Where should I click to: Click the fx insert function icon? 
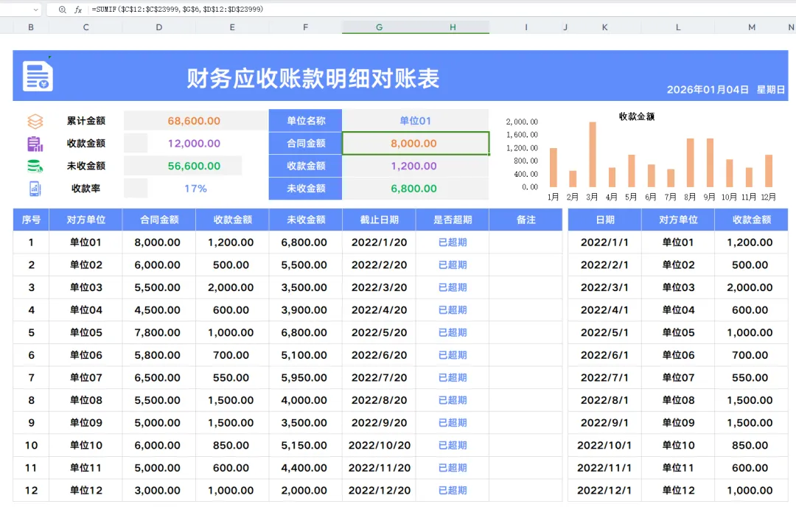click(78, 10)
